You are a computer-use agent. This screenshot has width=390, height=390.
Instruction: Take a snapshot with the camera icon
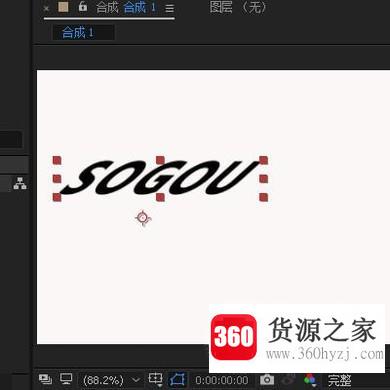tap(267, 380)
